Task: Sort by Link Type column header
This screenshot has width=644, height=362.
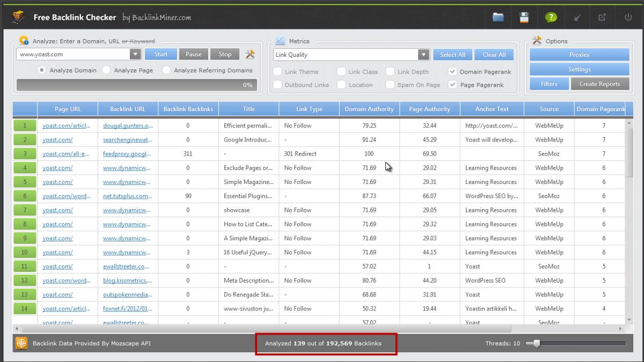Action: 309,109
